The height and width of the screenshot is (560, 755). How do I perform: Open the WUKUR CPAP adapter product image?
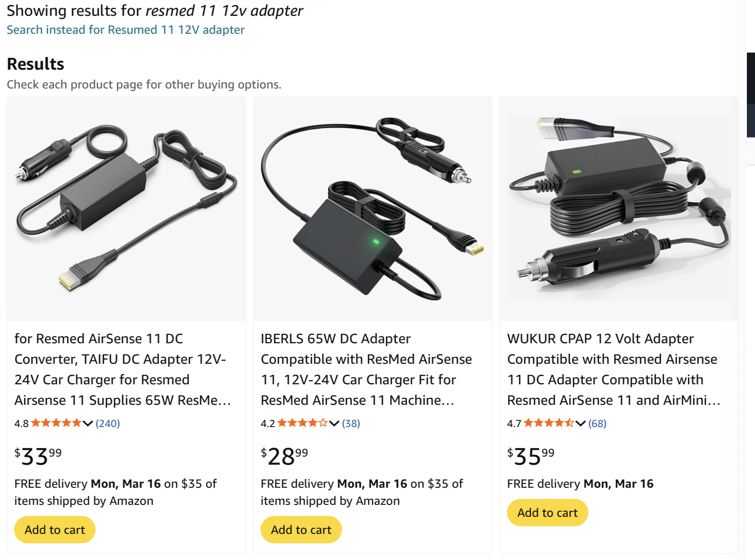[x=619, y=209]
